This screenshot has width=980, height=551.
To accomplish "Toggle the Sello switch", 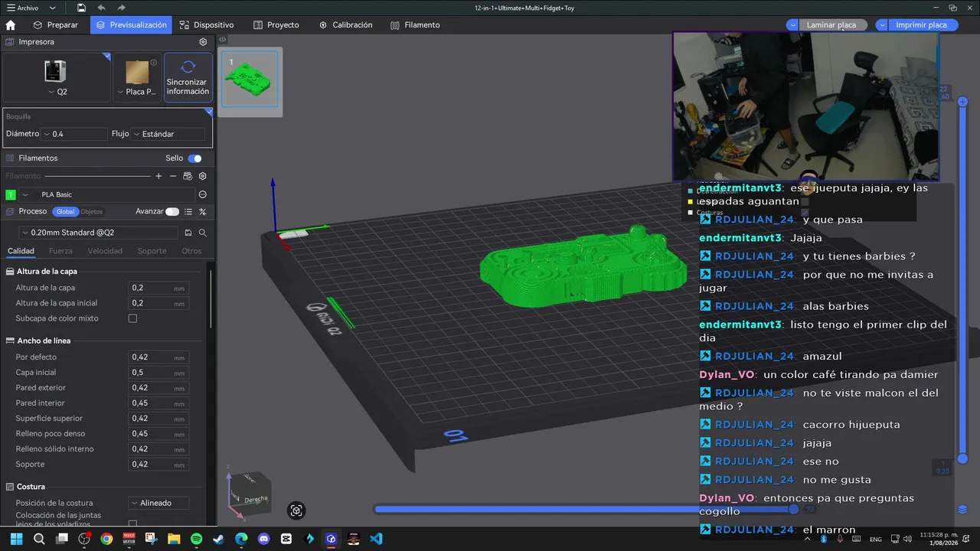I will click(x=195, y=158).
